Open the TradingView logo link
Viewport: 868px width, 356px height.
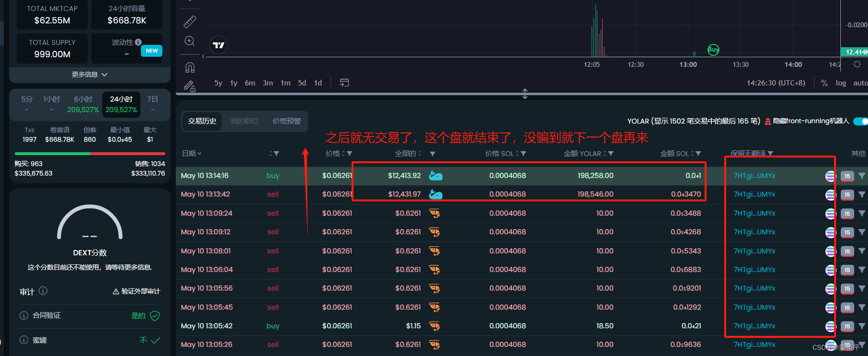click(219, 45)
